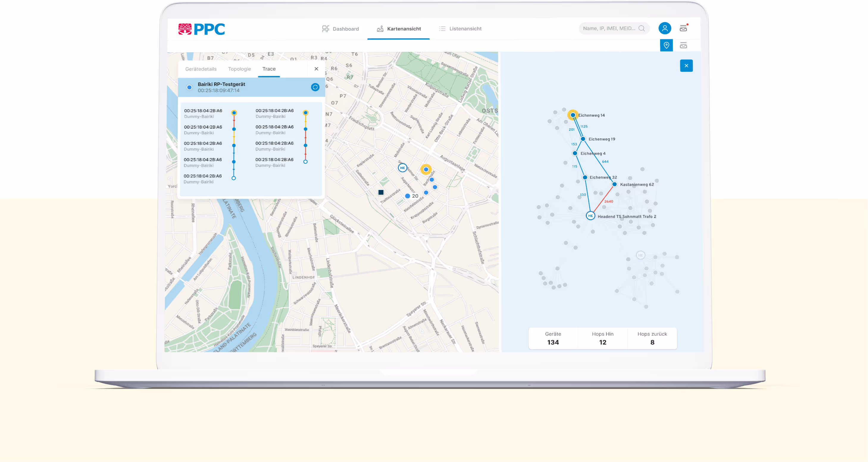Open the Dashboard view

(340, 29)
